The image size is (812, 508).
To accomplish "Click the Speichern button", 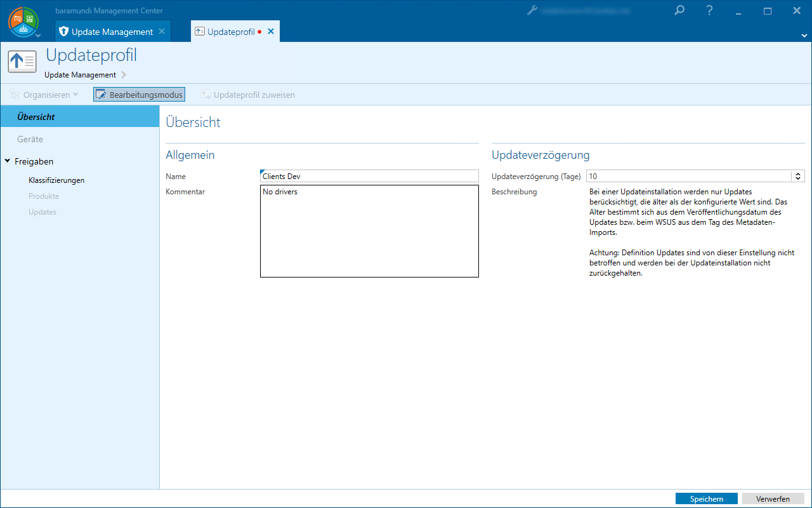I will 706,499.
